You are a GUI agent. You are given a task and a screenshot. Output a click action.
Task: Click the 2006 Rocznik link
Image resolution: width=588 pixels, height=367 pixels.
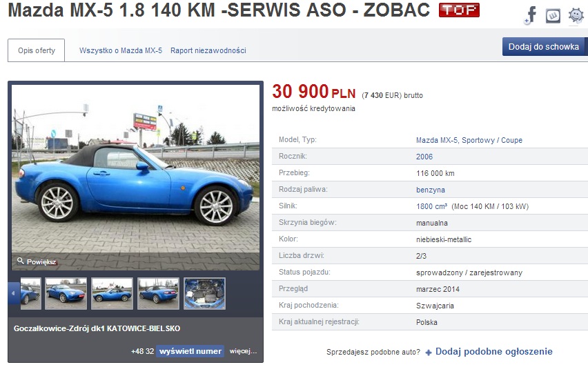coord(424,157)
